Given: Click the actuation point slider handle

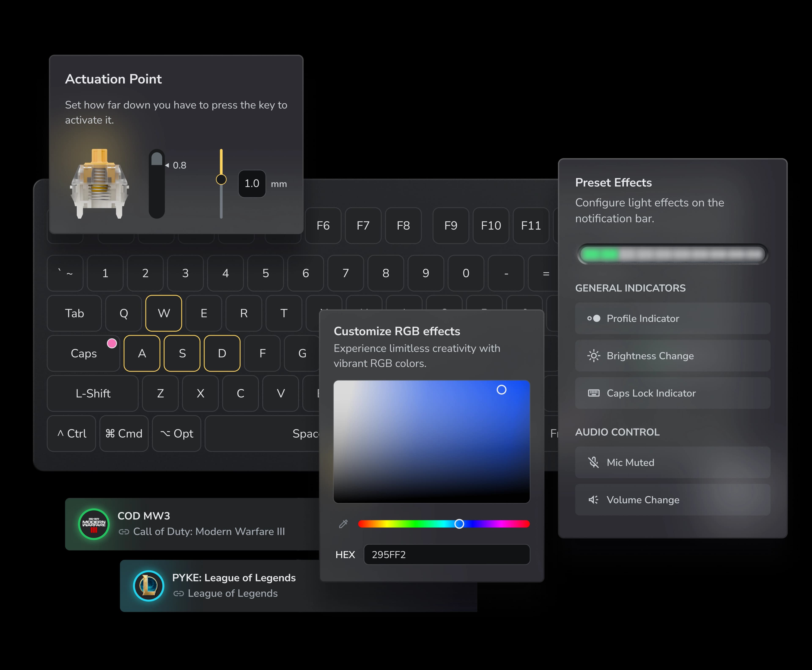Looking at the screenshot, I should (221, 179).
